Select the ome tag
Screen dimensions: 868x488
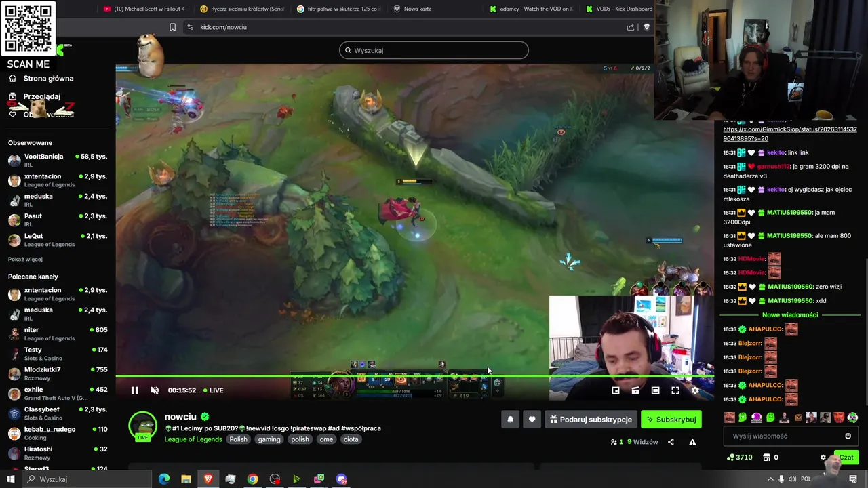click(x=326, y=439)
